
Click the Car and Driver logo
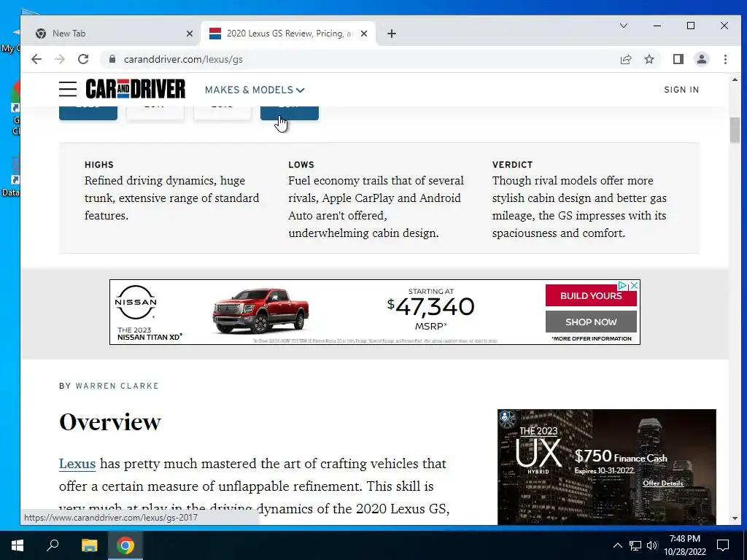click(x=135, y=89)
